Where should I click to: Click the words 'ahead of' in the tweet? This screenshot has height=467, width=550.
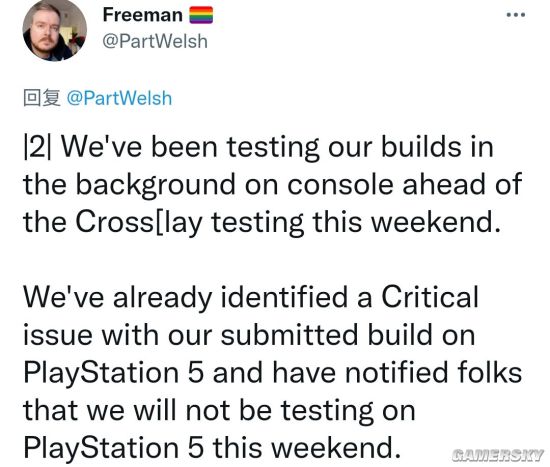coord(462,185)
